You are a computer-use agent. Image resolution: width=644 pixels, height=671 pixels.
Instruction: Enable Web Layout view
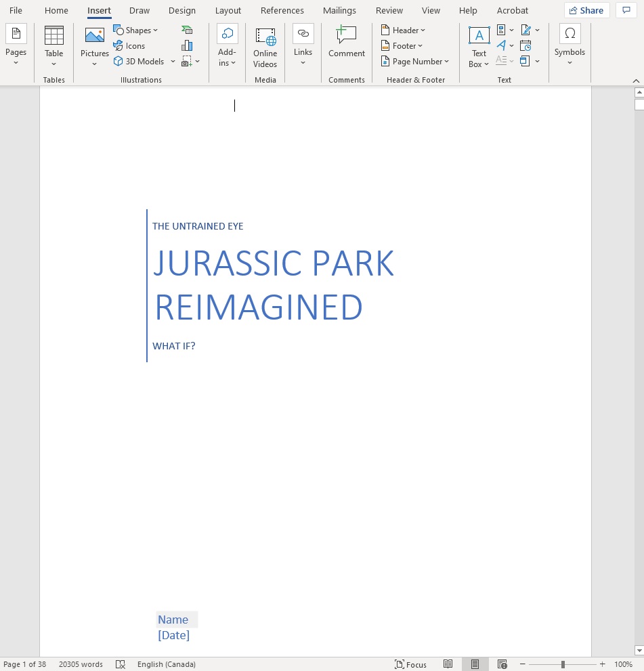pyautogui.click(x=502, y=664)
